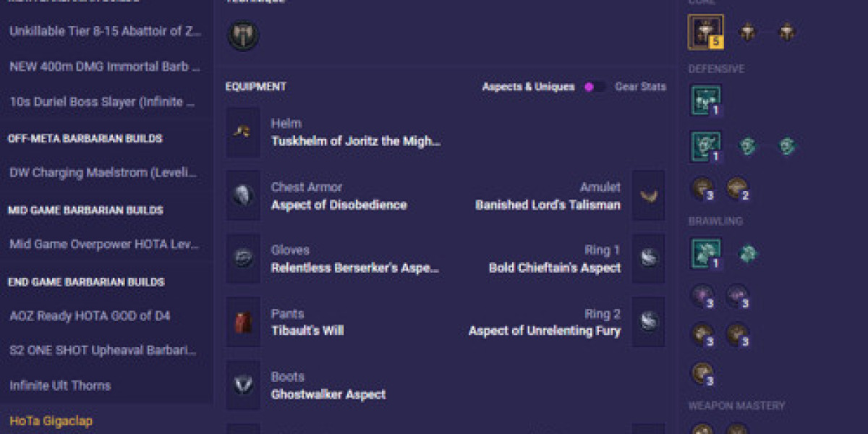Click the Gloves equipment icon
The image size is (868, 434).
coord(243,258)
